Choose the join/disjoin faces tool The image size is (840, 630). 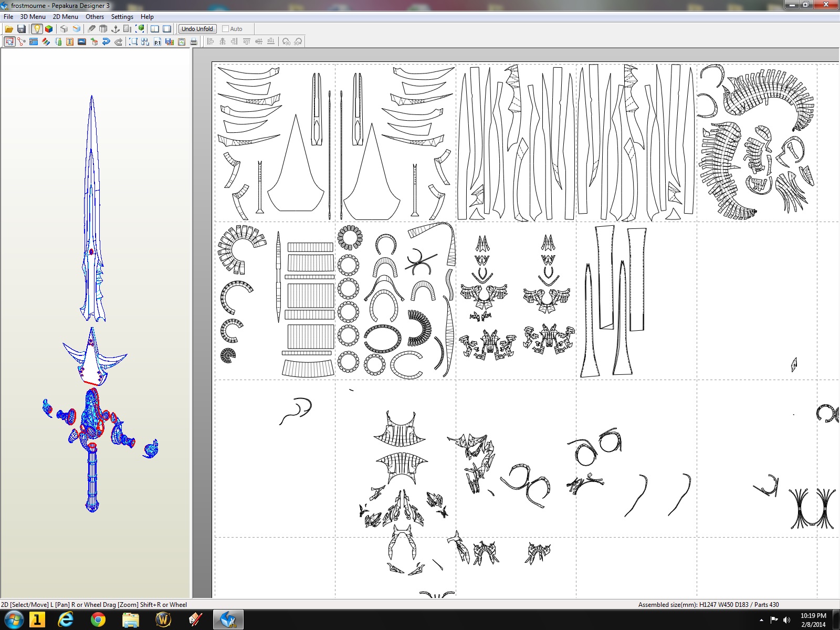pos(22,41)
